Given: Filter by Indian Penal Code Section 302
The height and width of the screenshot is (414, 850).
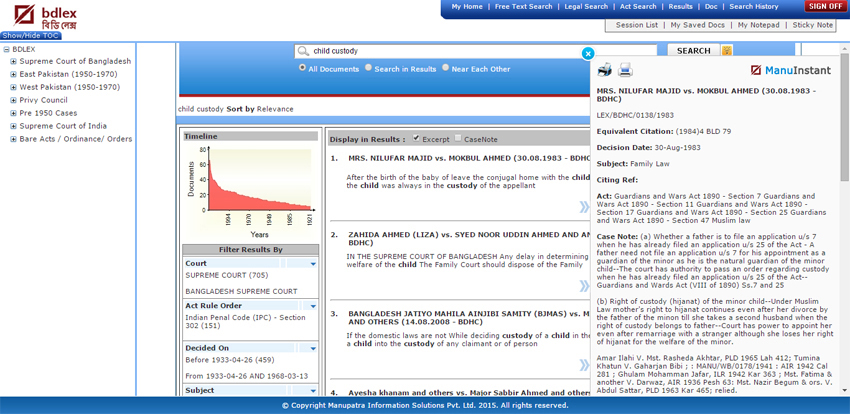Looking at the screenshot, I should (x=246, y=322).
